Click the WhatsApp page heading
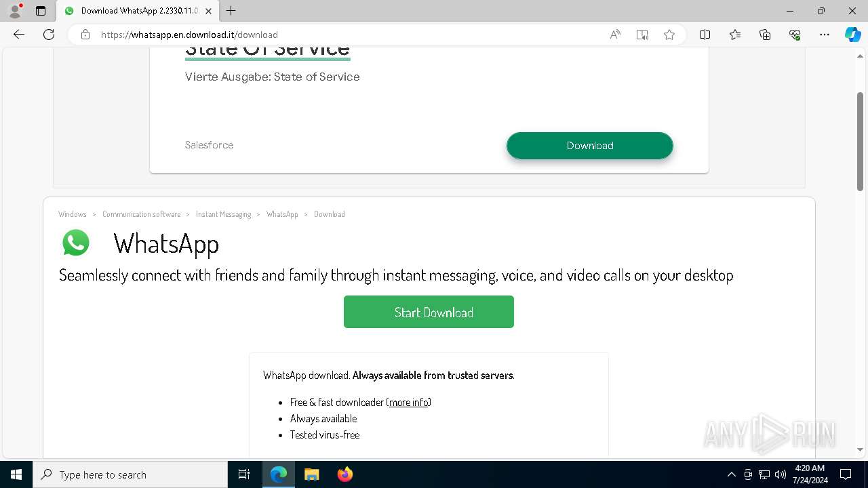The width and height of the screenshot is (868, 488). [166, 244]
